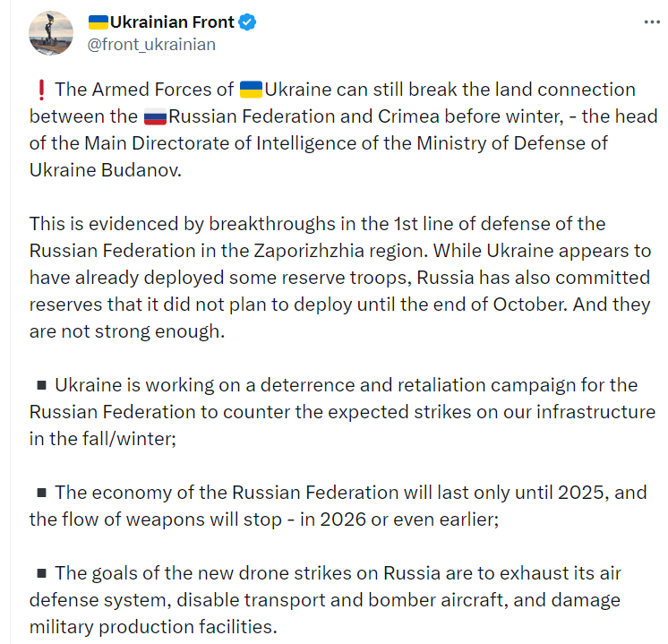
Task: Click the Ukraine flag emoji before "Ukraine can still"
Action: 251,90
